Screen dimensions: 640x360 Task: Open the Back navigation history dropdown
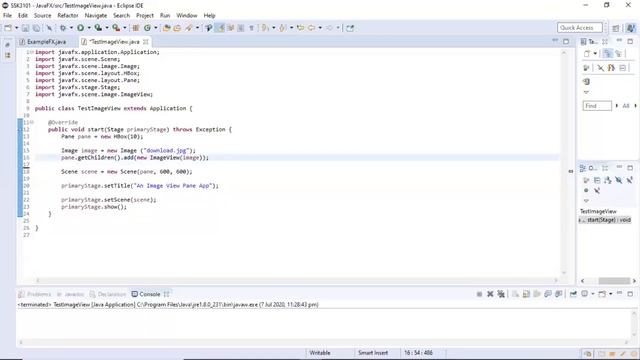(x=320, y=28)
